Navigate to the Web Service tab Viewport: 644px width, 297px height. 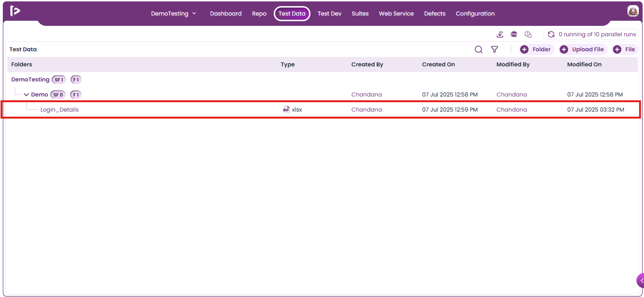click(x=396, y=14)
